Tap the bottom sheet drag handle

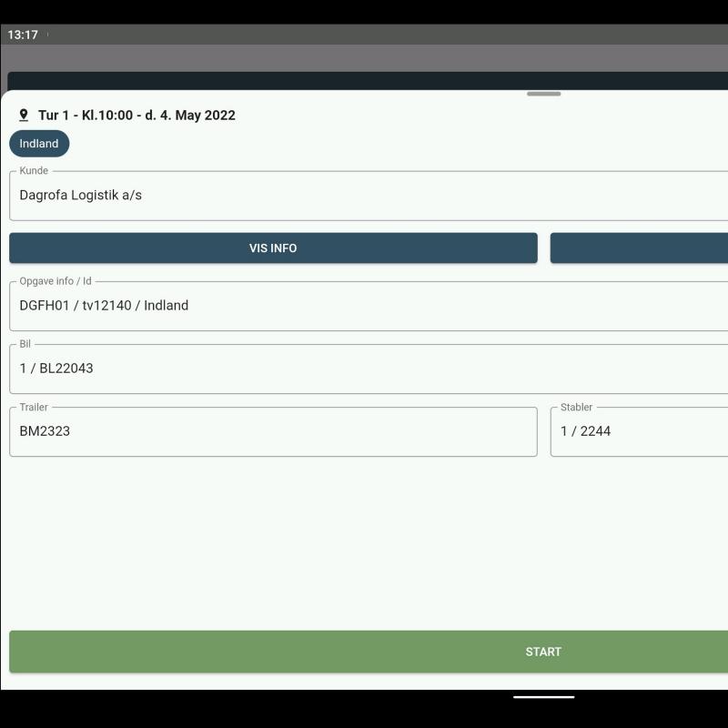click(543, 94)
